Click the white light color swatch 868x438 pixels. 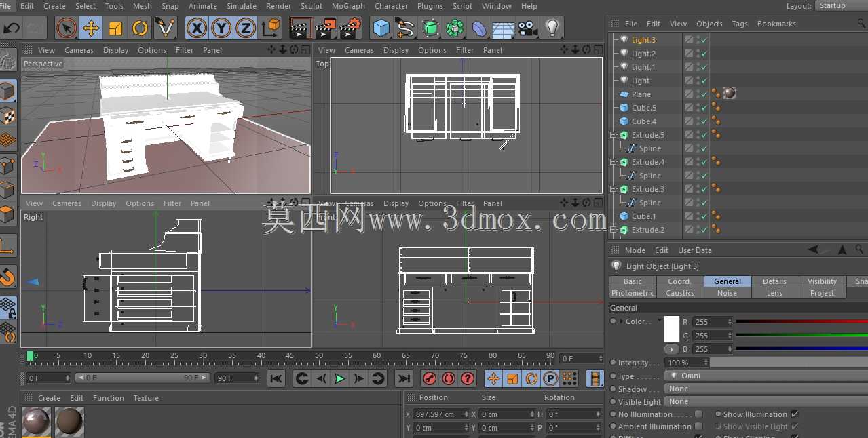[x=672, y=329]
